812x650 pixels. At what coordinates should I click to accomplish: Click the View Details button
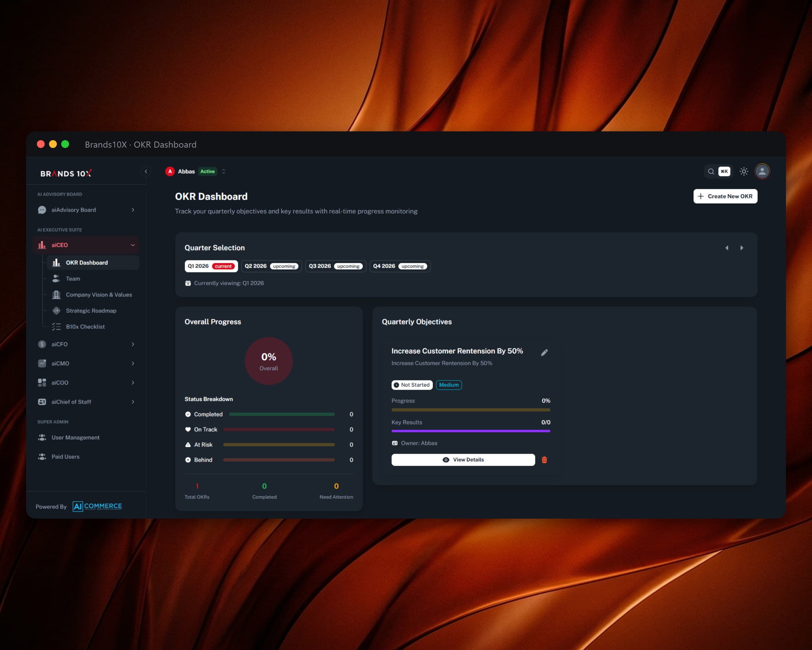[x=463, y=460]
